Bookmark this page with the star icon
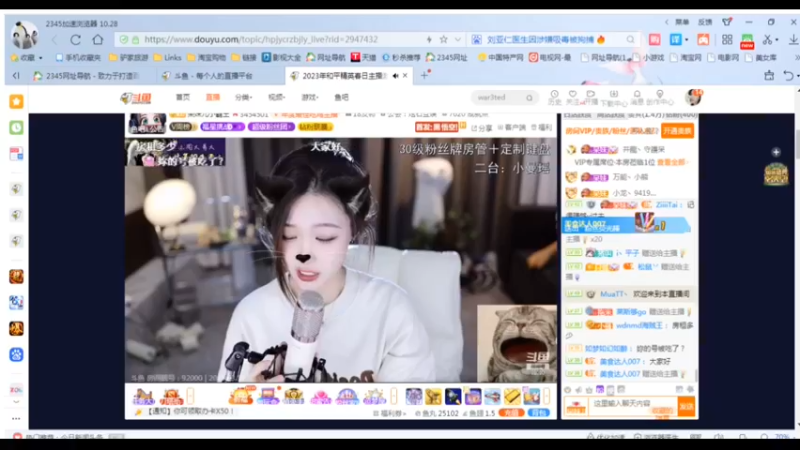This screenshot has height=450, width=800. coord(444,39)
